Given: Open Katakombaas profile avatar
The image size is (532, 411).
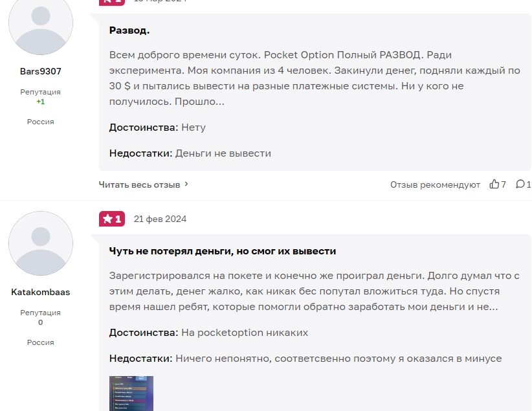Looking at the screenshot, I should coord(41,243).
